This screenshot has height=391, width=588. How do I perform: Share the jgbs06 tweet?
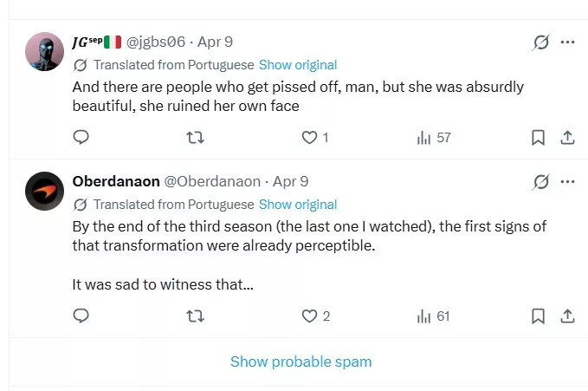pos(568,137)
